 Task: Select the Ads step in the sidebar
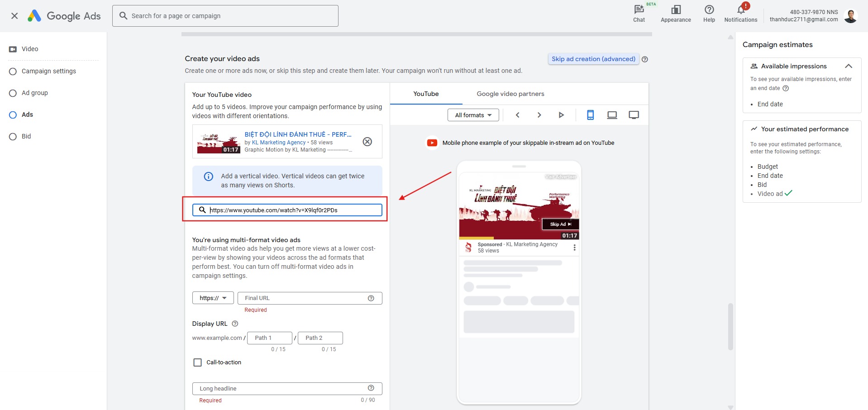pos(27,114)
